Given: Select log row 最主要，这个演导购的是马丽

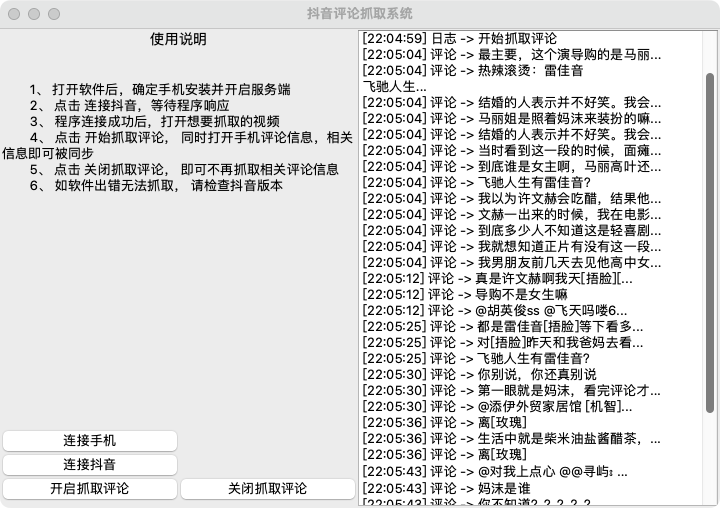Looking at the screenshot, I should point(512,54).
